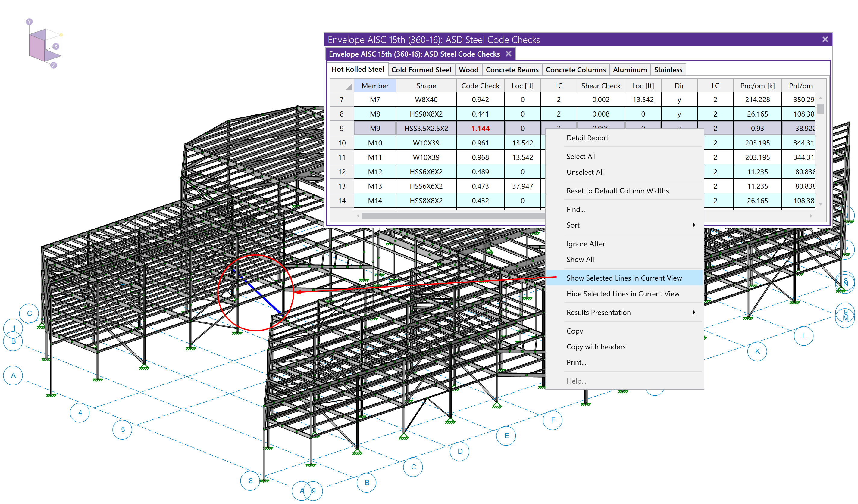Click the Member column header
858x504 pixels.
(375, 86)
